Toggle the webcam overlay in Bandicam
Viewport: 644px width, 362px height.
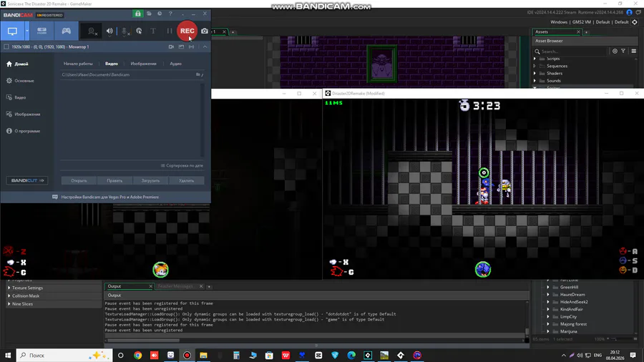92,31
